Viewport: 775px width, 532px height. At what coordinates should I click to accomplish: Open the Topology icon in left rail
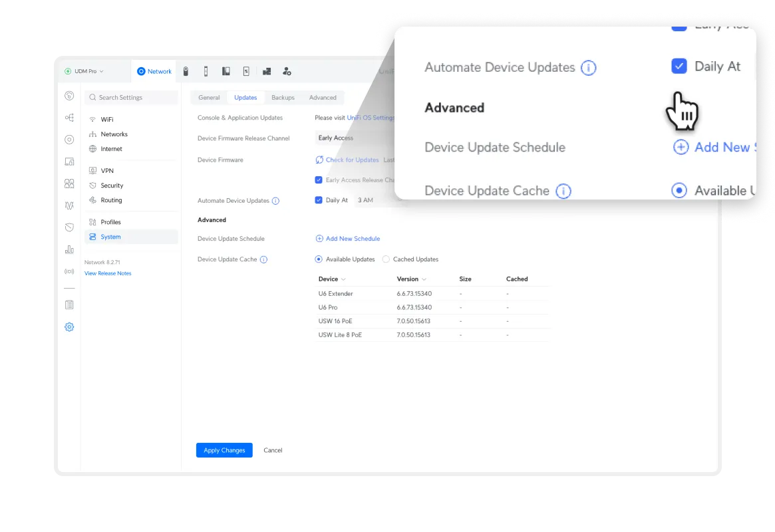tap(69, 118)
